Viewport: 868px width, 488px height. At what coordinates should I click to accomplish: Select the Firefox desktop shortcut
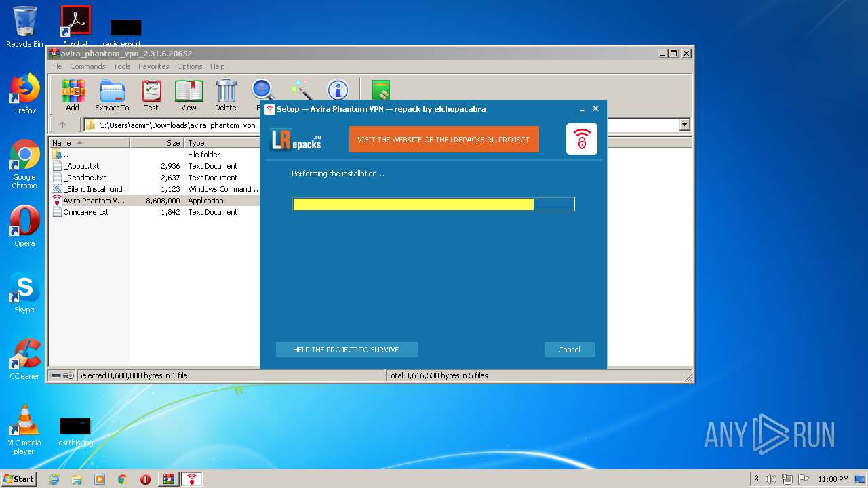pos(24,94)
